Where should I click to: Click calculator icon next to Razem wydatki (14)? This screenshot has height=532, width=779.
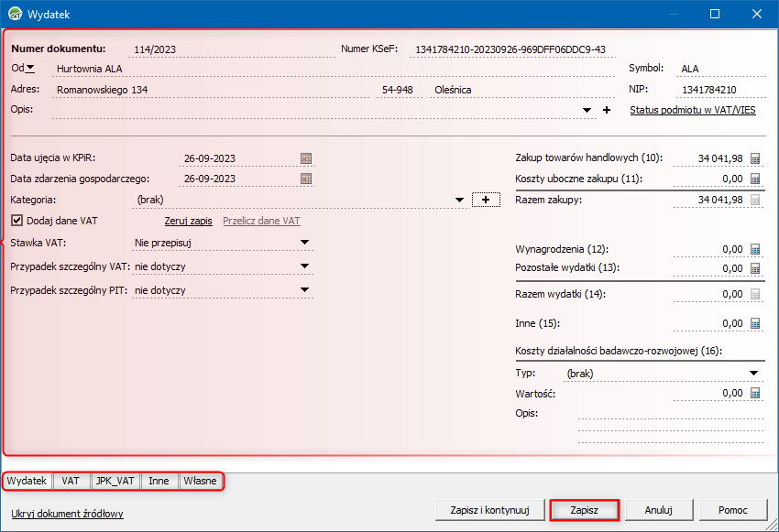[755, 294]
